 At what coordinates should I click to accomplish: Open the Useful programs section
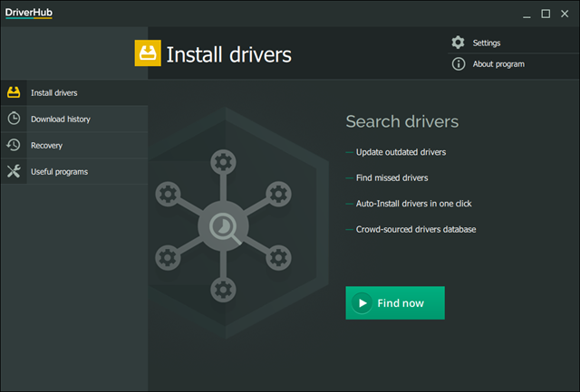[59, 171]
